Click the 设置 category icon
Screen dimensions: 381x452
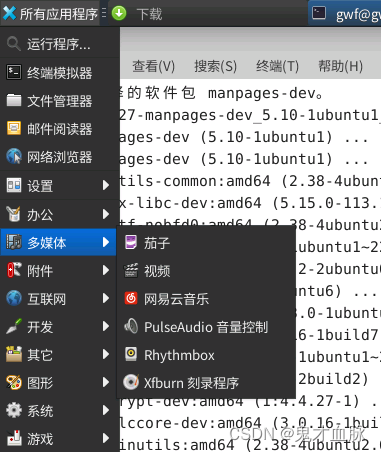(14, 185)
